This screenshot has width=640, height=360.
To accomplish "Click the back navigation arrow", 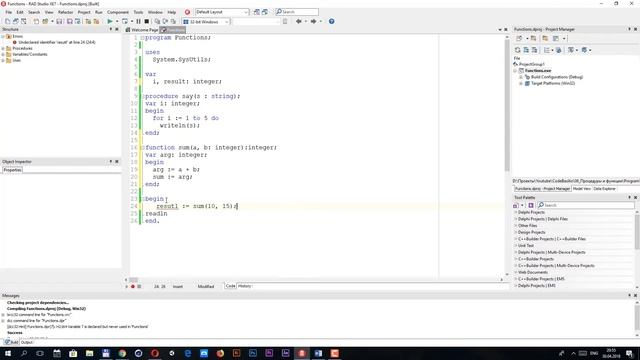I will [298, 21].
